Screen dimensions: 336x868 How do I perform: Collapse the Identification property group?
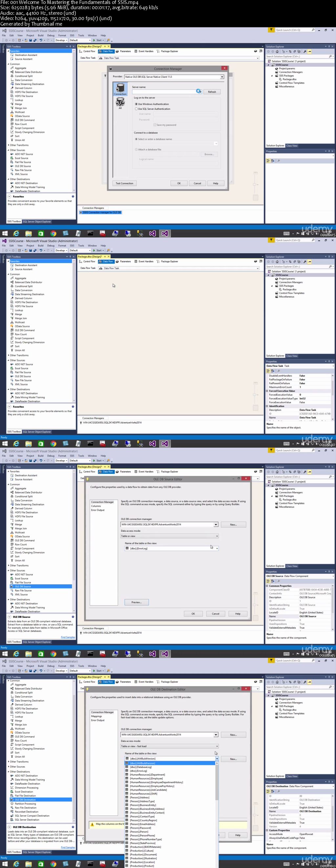(x=267, y=406)
